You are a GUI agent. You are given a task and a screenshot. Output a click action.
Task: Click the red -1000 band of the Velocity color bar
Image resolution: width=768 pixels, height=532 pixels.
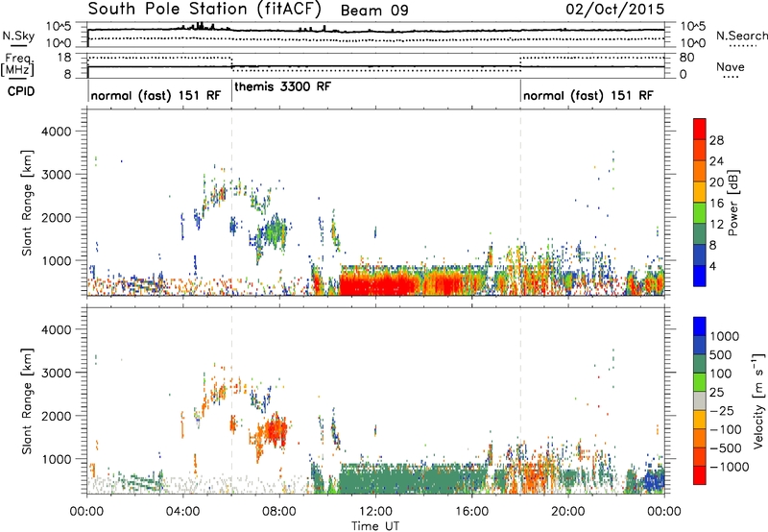click(700, 475)
